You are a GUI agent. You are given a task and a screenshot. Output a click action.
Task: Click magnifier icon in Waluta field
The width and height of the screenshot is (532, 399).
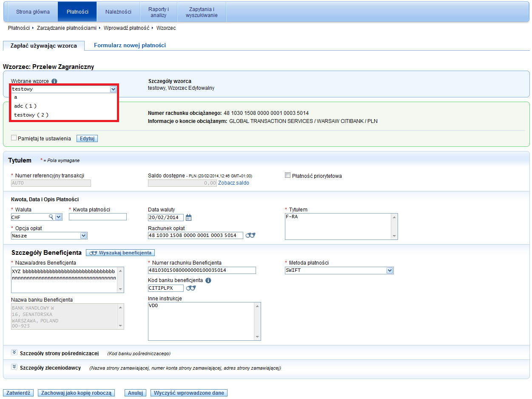(x=51, y=217)
